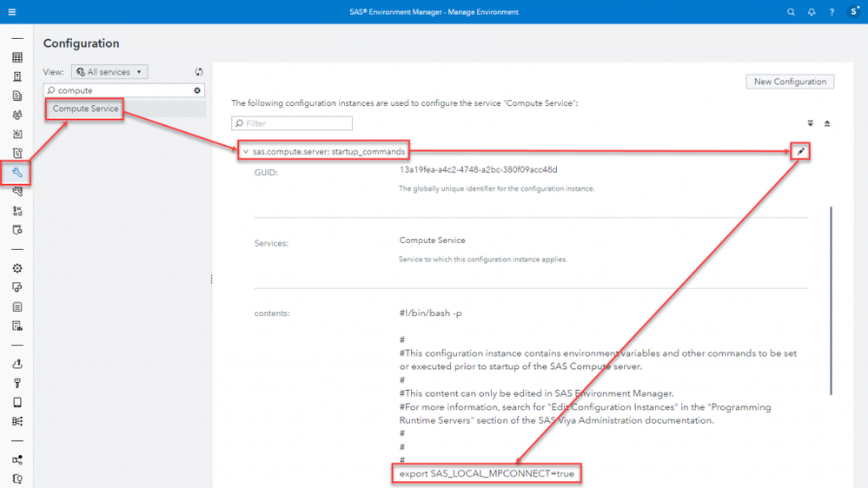Image resolution: width=868 pixels, height=488 pixels.
Task: Open the help question mark icon
Action: pos(832,11)
